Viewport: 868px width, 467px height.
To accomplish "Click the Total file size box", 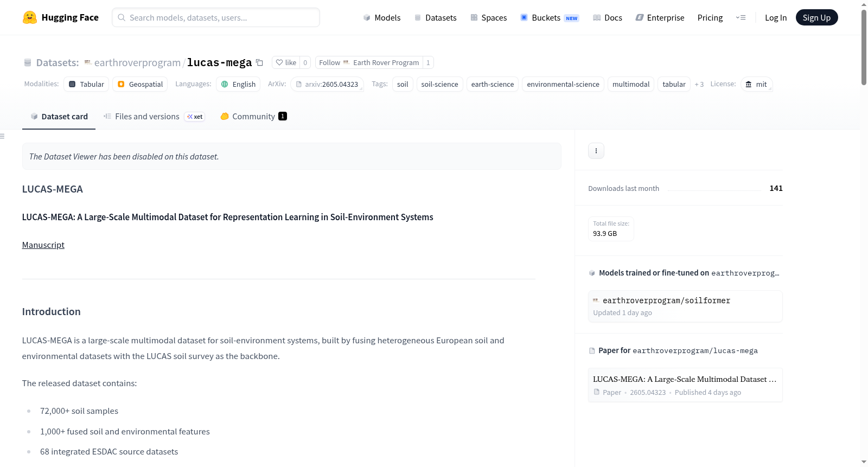I will pos(611,229).
